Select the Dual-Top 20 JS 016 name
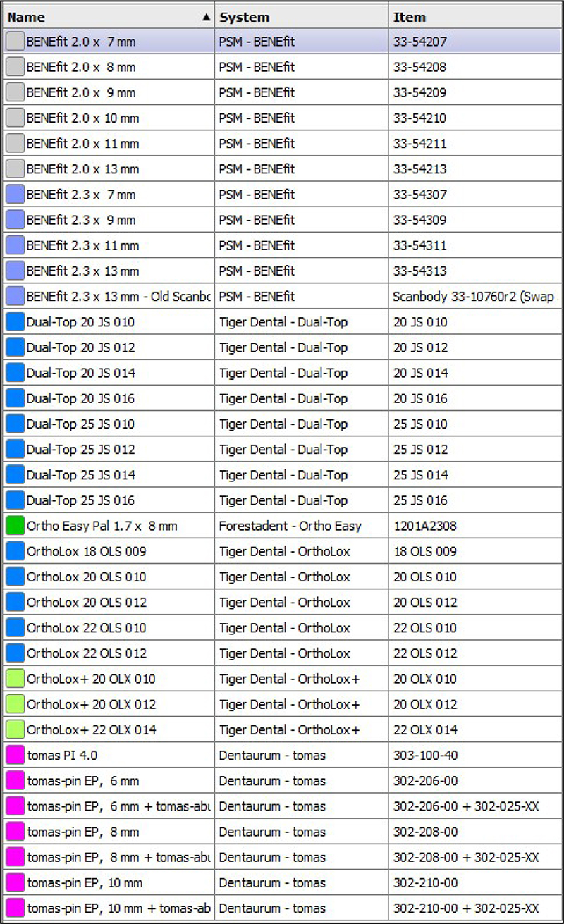Viewport: 564px width, 924px height. click(80, 398)
